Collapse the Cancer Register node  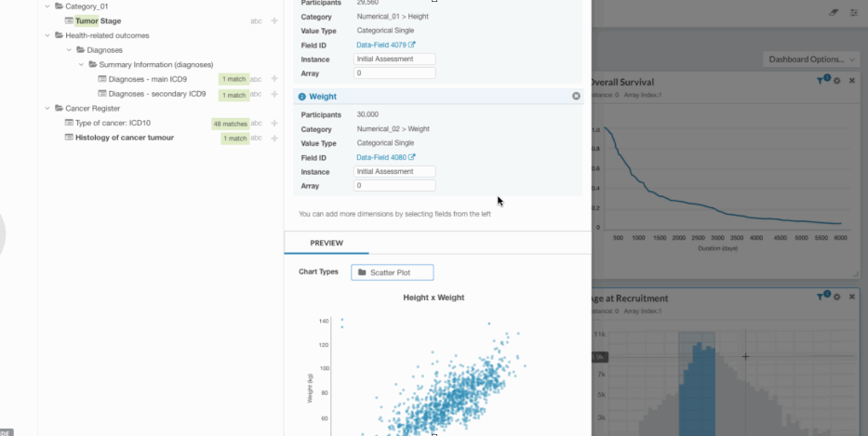[x=47, y=109]
